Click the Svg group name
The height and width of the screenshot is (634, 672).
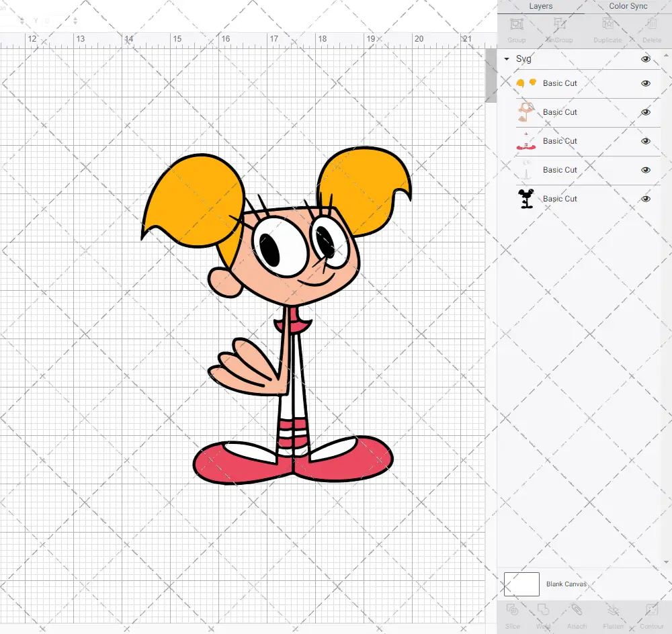523,58
